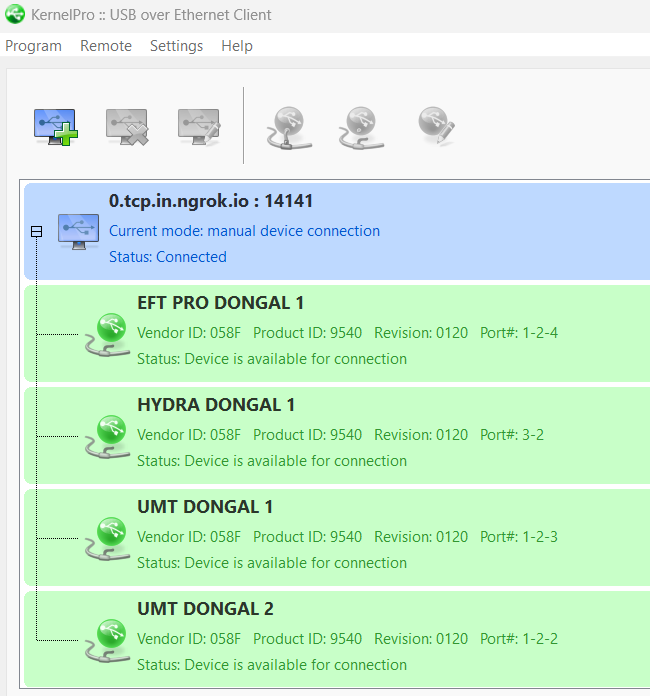The image size is (650, 696).
Task: Open the Program menu
Action: (33, 46)
